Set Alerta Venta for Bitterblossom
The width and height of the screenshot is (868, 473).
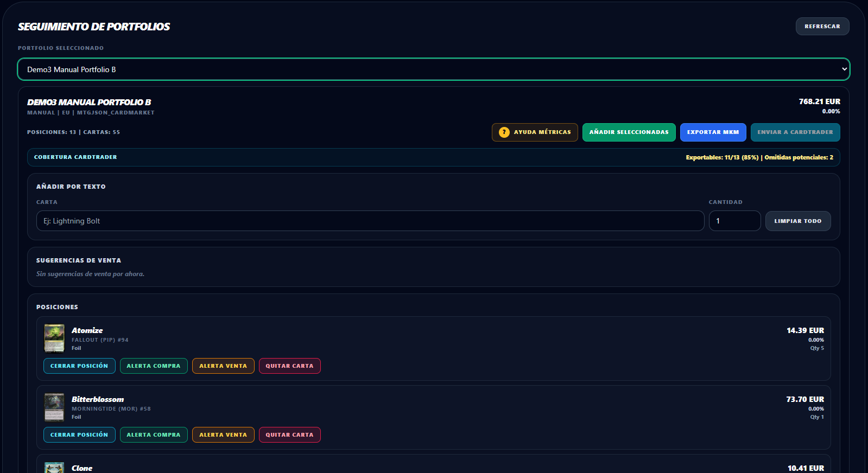(223, 435)
